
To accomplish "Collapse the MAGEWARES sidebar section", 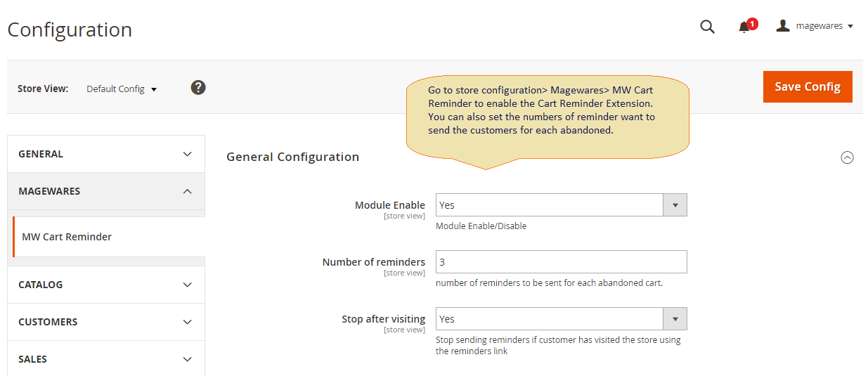I will [x=106, y=191].
